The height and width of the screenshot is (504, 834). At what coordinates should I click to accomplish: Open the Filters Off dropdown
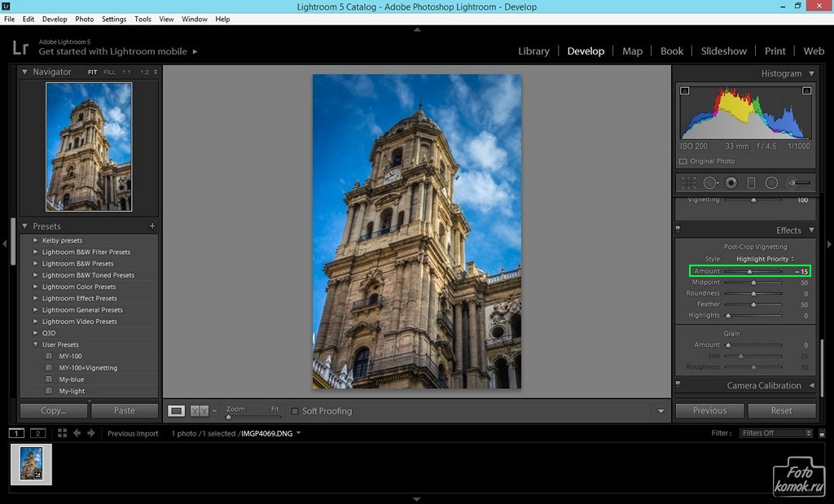pyautogui.click(x=776, y=433)
